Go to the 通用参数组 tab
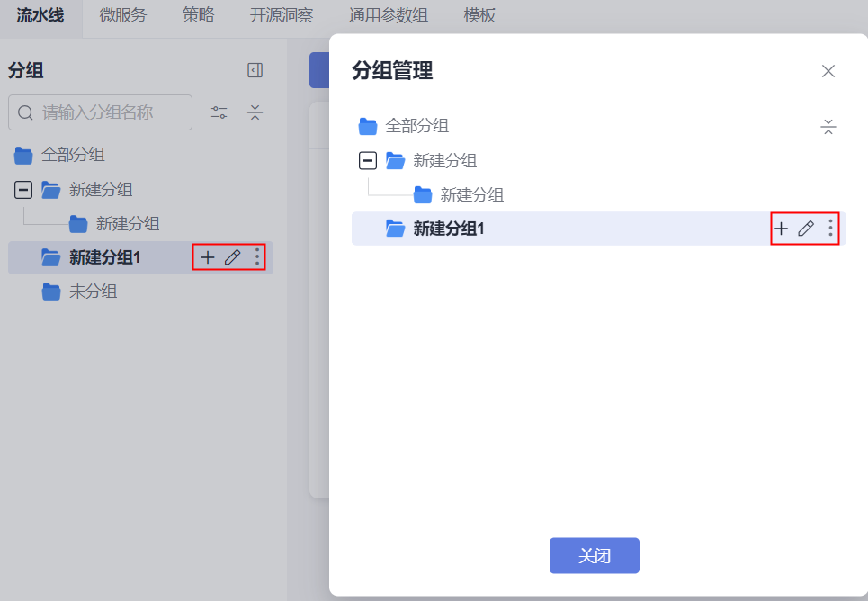The height and width of the screenshot is (601, 868). pyautogui.click(x=388, y=15)
